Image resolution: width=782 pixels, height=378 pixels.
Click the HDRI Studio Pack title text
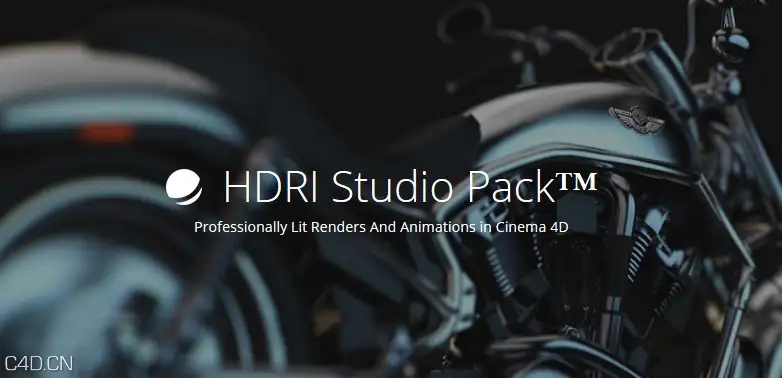[x=410, y=187]
